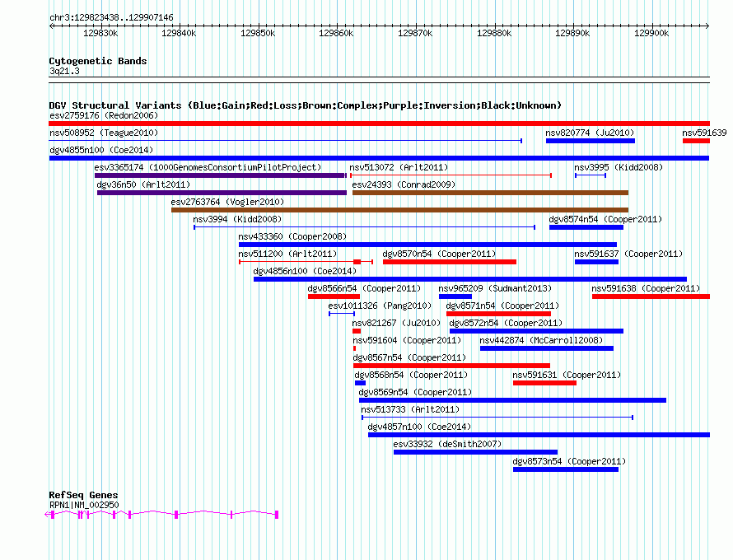This screenshot has height=560, width=733.
Task: Select the blue esv1011326 feature line
Action: pyautogui.click(x=342, y=314)
